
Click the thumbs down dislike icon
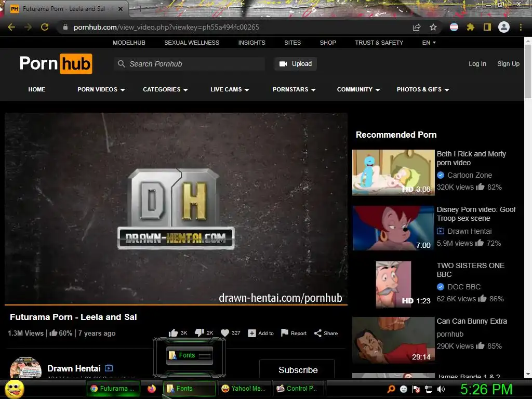pyautogui.click(x=199, y=333)
